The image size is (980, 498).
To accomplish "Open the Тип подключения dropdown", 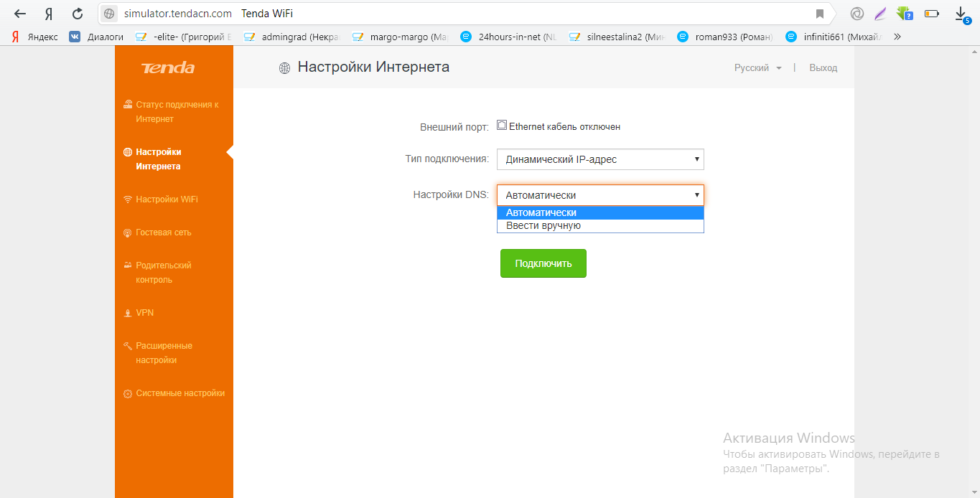I will [600, 159].
